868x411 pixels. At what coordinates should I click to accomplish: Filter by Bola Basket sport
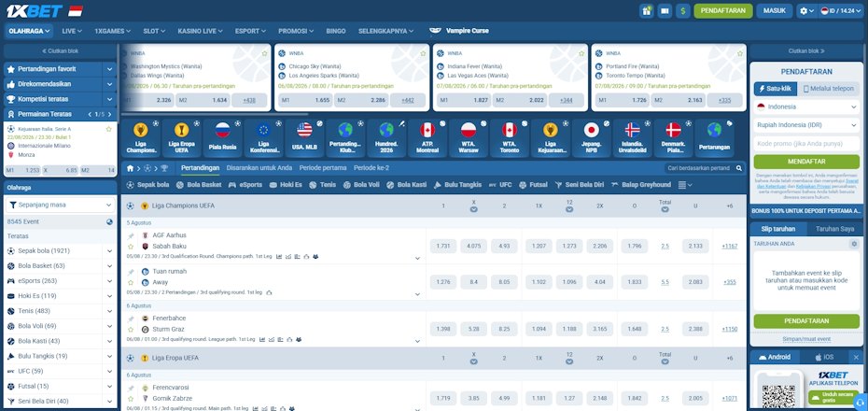[199, 184]
